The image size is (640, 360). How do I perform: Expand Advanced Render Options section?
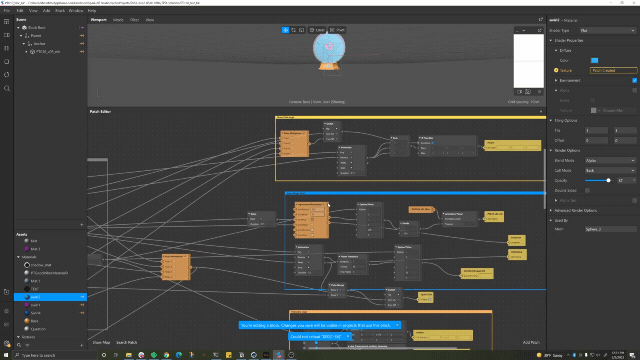[576, 211]
